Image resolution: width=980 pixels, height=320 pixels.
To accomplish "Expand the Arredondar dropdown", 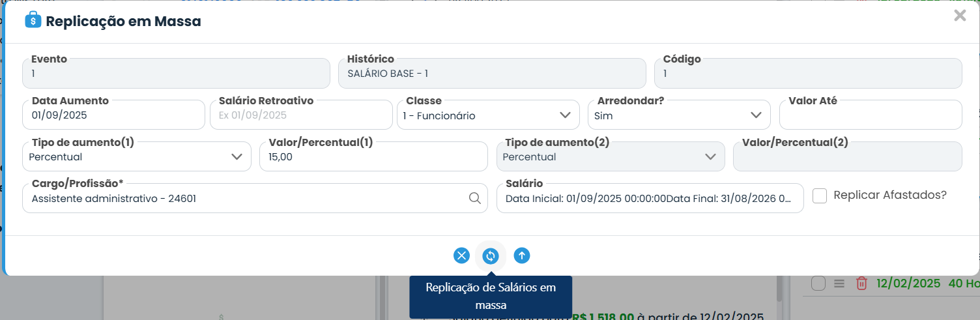I will (x=679, y=115).
